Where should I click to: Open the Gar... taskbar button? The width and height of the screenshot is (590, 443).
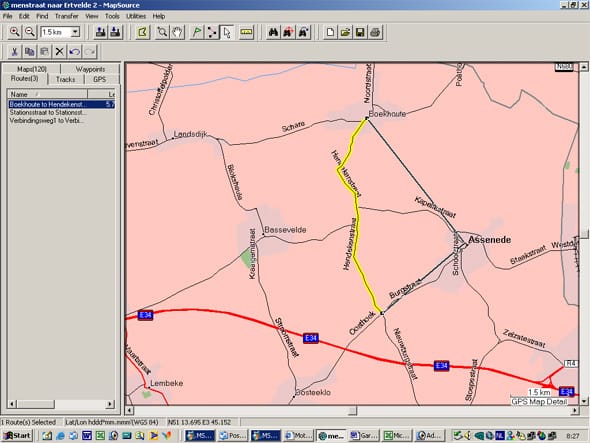click(363, 435)
